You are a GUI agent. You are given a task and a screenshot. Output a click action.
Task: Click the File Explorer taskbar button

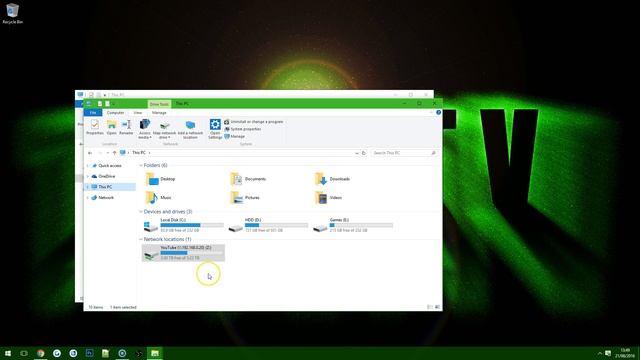(x=155, y=353)
